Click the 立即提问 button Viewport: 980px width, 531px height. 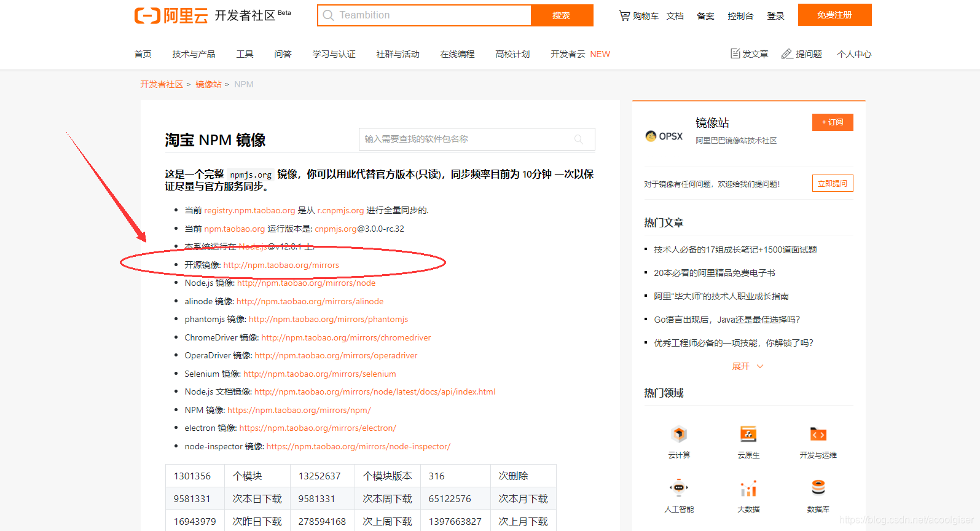pyautogui.click(x=833, y=183)
